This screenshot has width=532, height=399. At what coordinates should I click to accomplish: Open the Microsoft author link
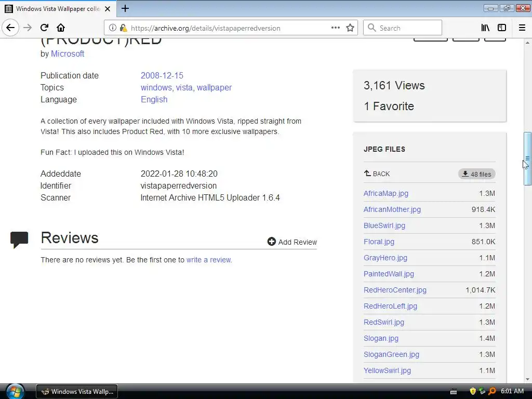pos(68,54)
